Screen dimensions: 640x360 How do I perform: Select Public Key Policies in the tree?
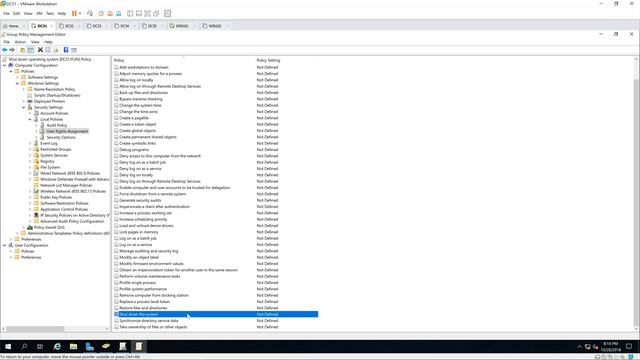pos(56,197)
